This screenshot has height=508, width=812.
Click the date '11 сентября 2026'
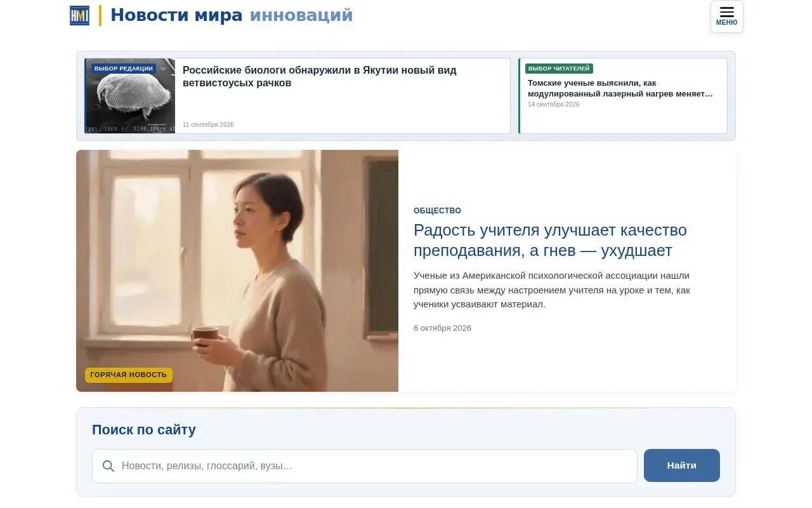[208, 124]
